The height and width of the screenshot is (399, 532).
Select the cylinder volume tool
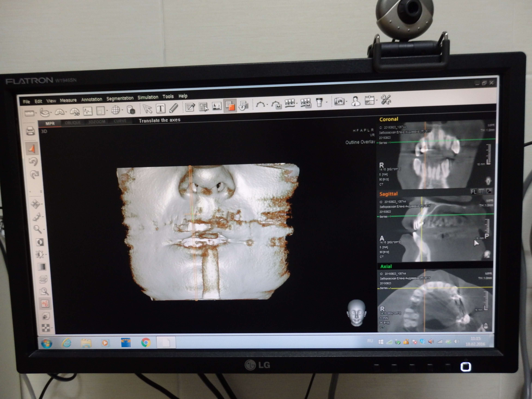pyautogui.click(x=131, y=110)
